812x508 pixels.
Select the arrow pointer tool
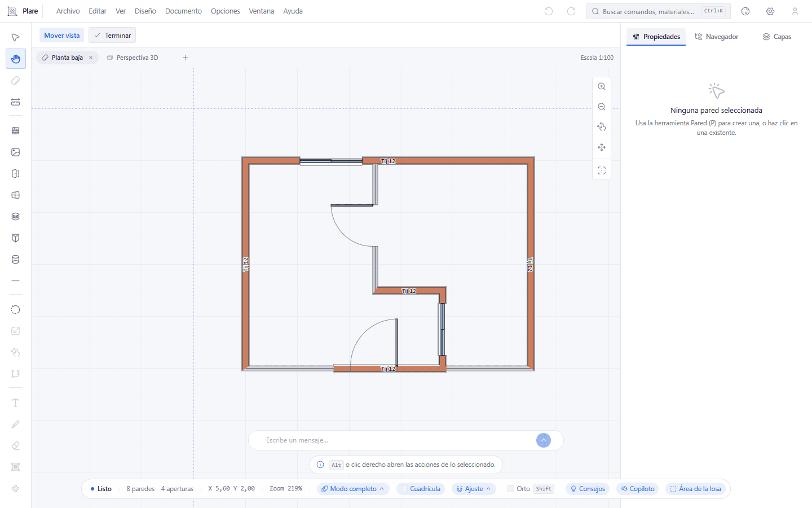[16, 38]
